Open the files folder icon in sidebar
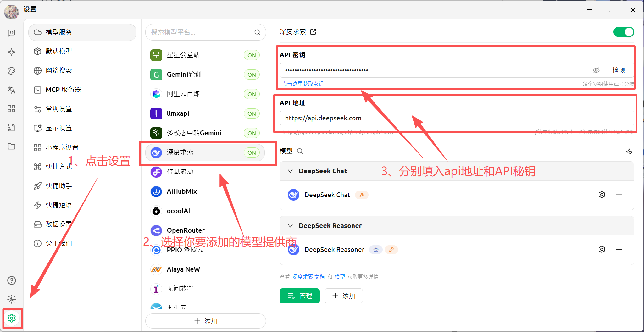Screen dimensions: 644x332 (12, 147)
